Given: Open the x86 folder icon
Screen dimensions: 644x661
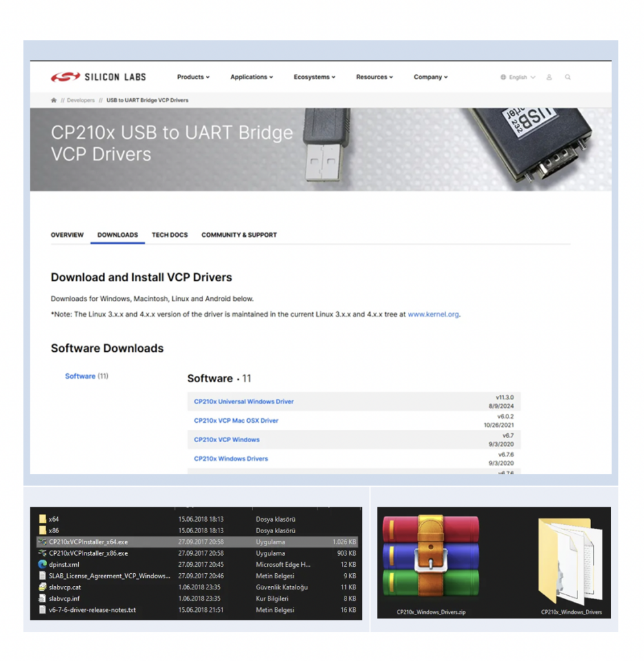Looking at the screenshot, I should click(x=42, y=531).
